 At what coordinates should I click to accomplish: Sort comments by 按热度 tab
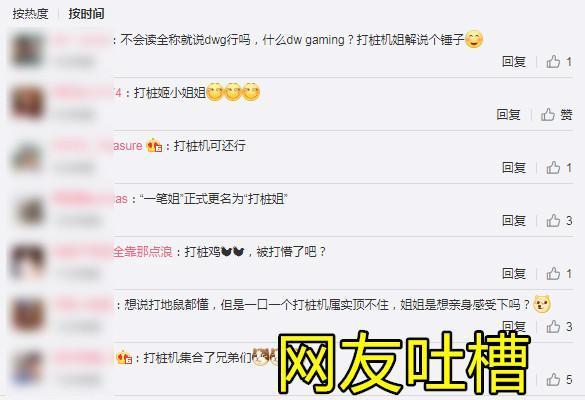point(30,14)
